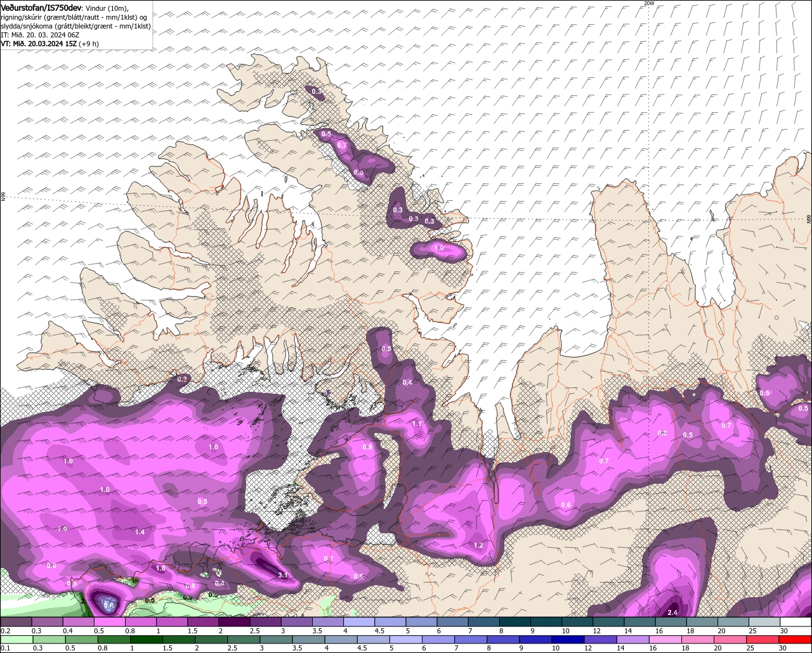Choose the lavender upper swatch between 4 and 4.5
The width and height of the screenshot is (812, 653).
[x=359, y=622]
